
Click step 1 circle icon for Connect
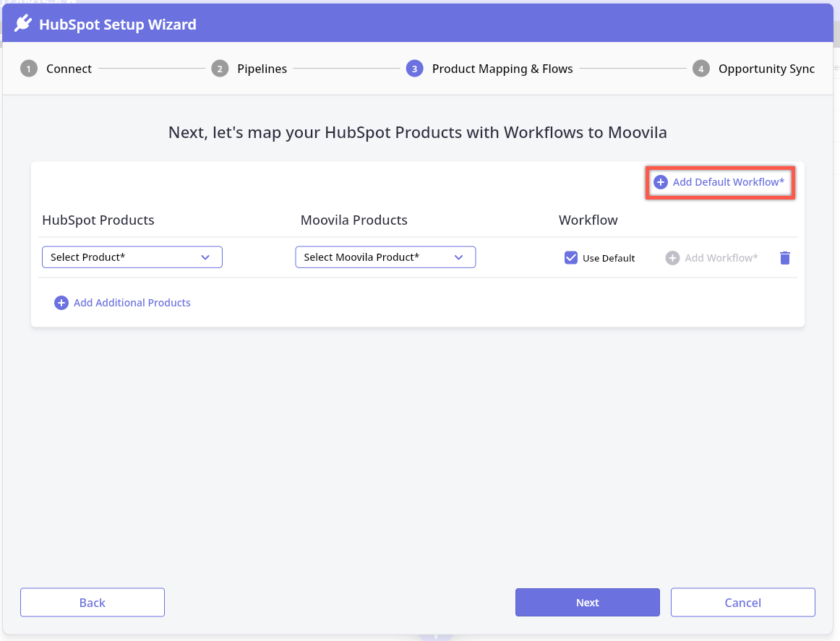coord(29,69)
